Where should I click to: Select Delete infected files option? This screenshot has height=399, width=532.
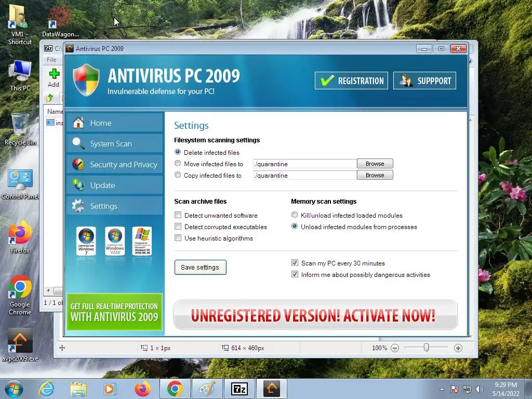[178, 152]
